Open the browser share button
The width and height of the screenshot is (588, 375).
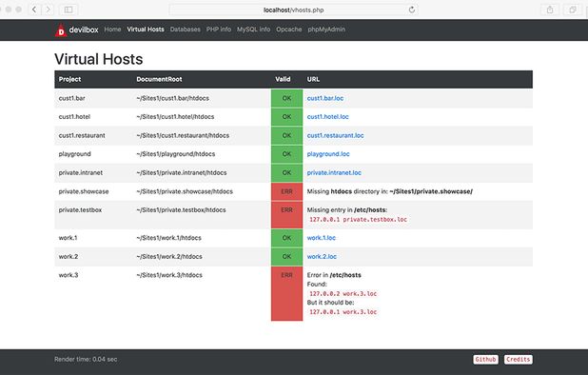(x=550, y=10)
